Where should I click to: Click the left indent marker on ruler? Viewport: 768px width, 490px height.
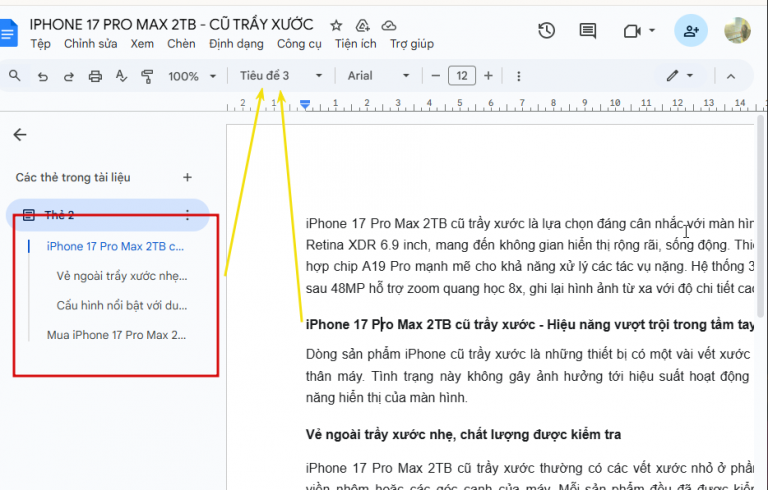pyautogui.click(x=305, y=104)
